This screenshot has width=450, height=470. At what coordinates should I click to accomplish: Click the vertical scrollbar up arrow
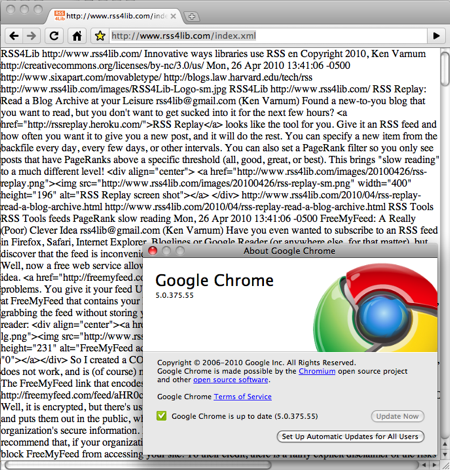pos(445,445)
